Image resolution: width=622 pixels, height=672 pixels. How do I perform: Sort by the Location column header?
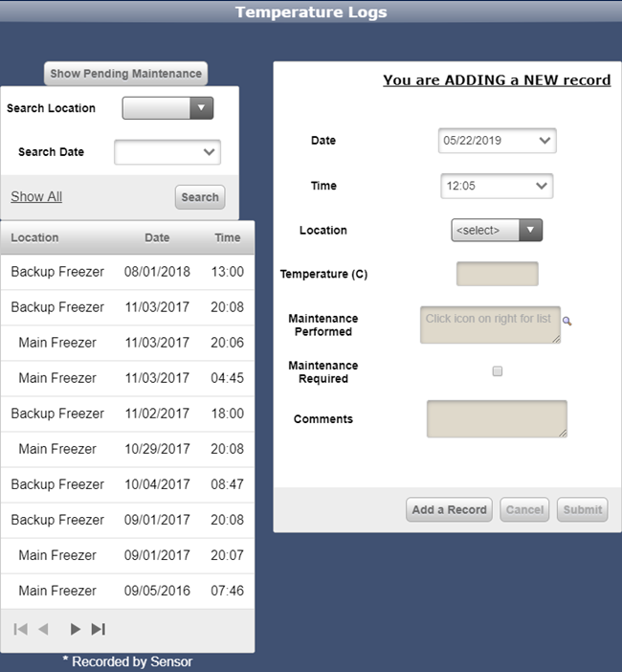tap(34, 237)
